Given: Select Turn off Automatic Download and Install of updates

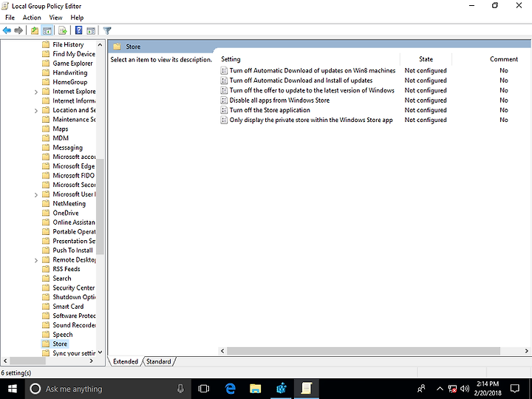Looking at the screenshot, I should pyautogui.click(x=301, y=80).
